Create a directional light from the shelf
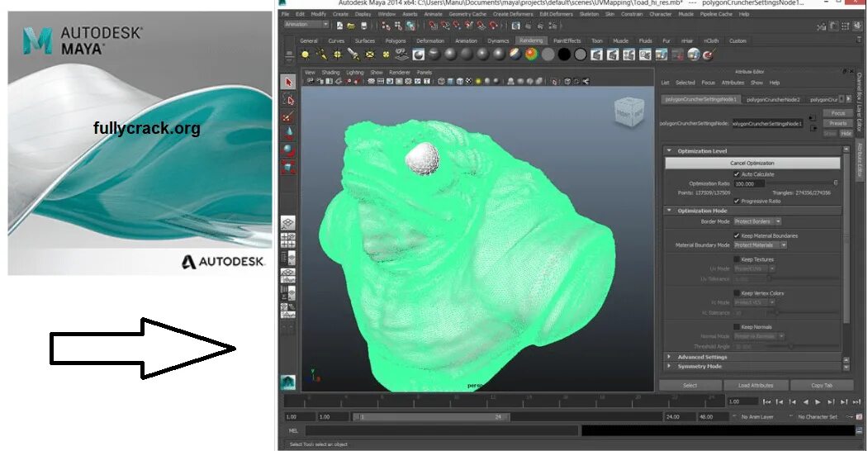This screenshot has width=868, height=451. 321,55
